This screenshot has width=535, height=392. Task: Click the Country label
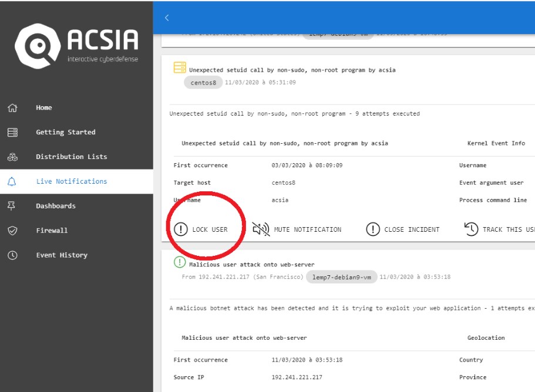471,360
